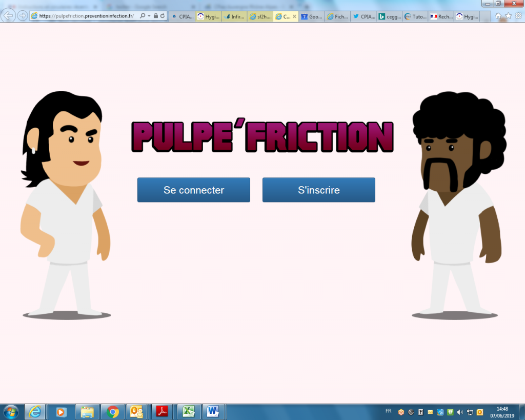Switch to the Goo... tab

pyautogui.click(x=312, y=16)
